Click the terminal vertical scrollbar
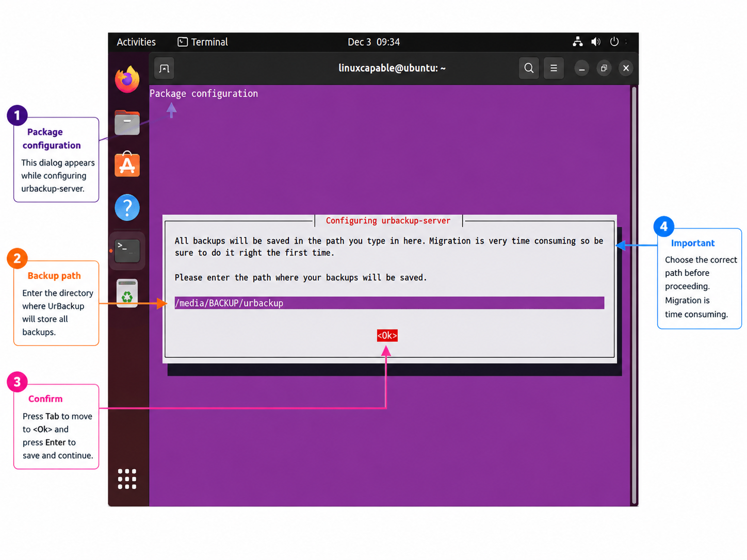The image size is (747, 560). click(634, 295)
